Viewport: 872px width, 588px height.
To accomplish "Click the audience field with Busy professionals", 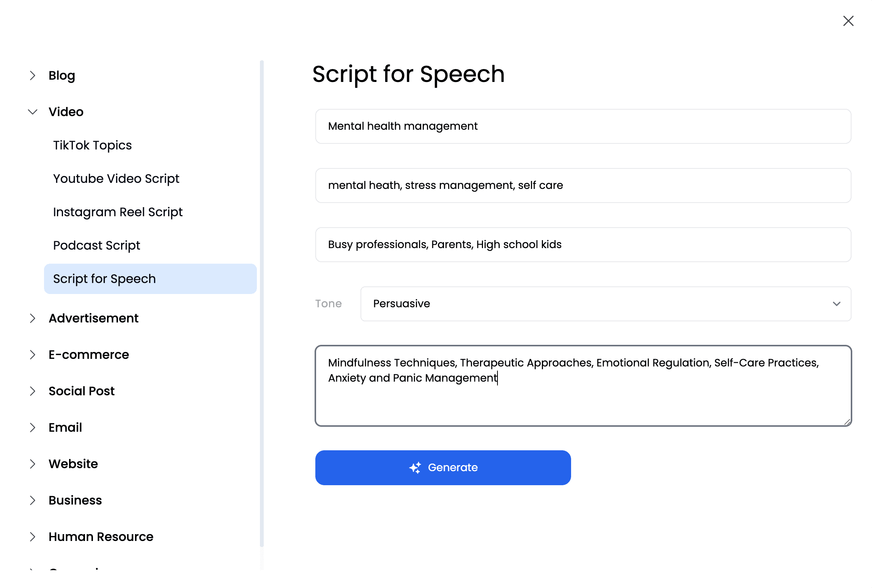I will tap(583, 245).
